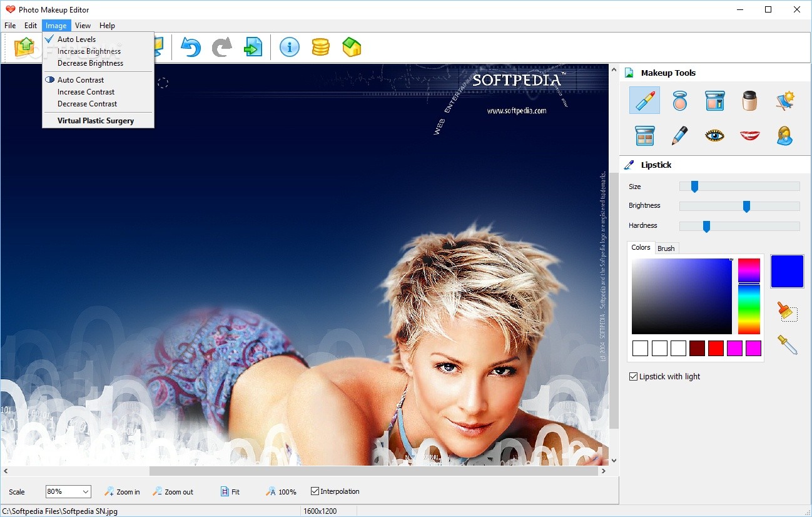
Task: Click the vertical scrollbar up arrow
Action: point(614,69)
